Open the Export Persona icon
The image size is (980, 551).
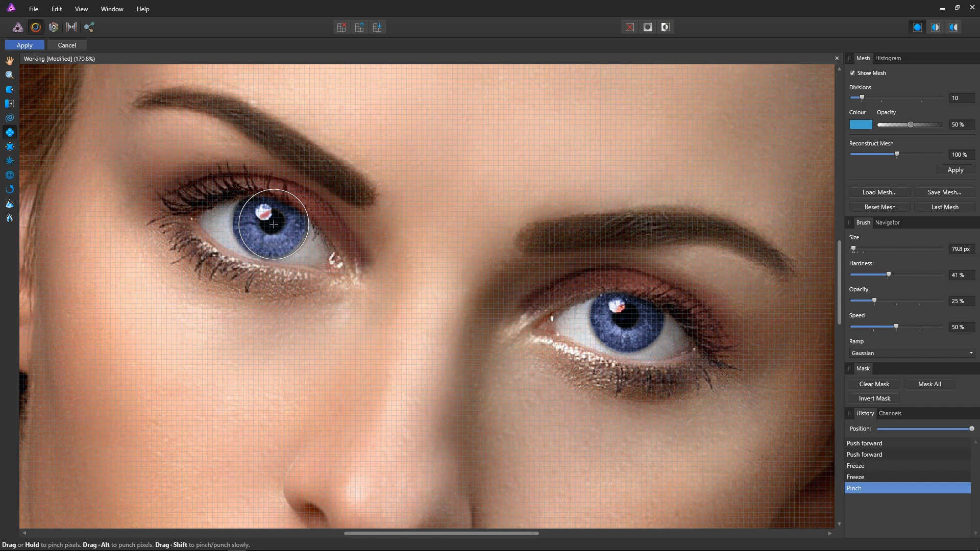pos(89,27)
